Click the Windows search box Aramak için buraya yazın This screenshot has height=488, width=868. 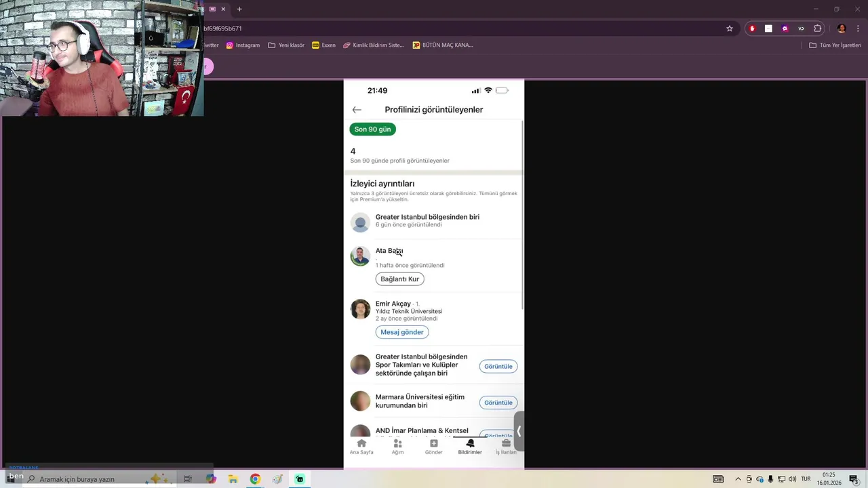tap(98, 479)
